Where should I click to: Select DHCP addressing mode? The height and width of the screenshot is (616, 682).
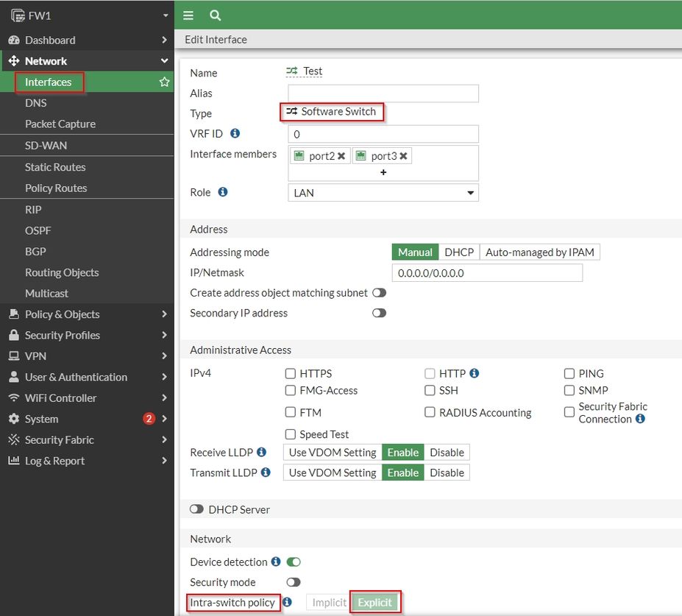point(459,252)
